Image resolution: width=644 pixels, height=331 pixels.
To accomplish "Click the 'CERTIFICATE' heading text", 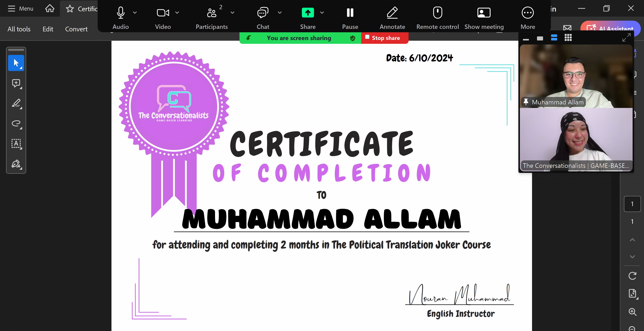I will [321, 144].
